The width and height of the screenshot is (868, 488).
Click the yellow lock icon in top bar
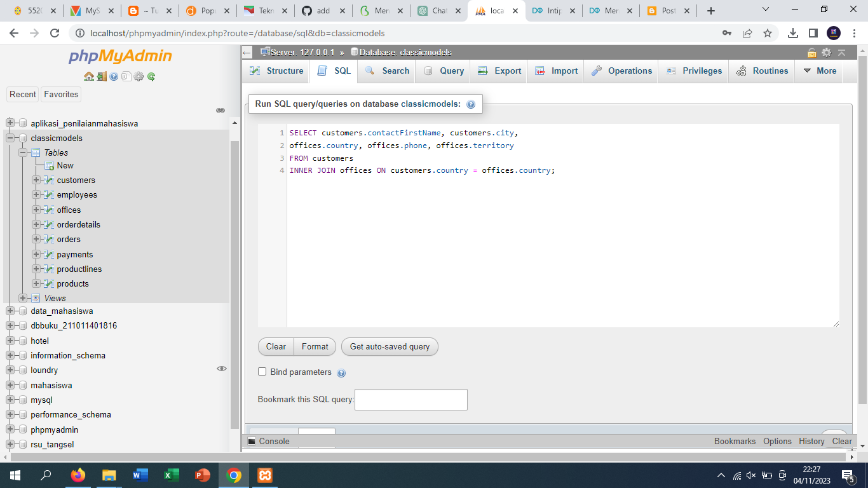812,53
